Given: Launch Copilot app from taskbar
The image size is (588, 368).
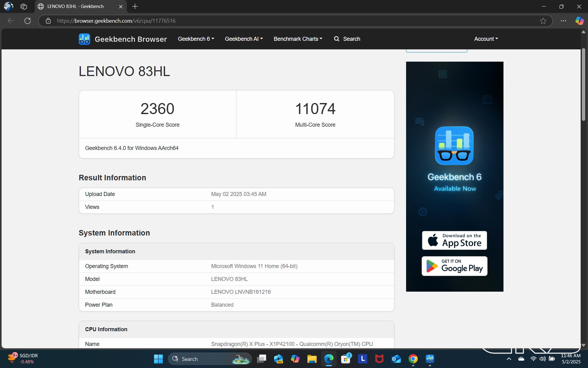Looking at the screenshot, I should tap(295, 359).
